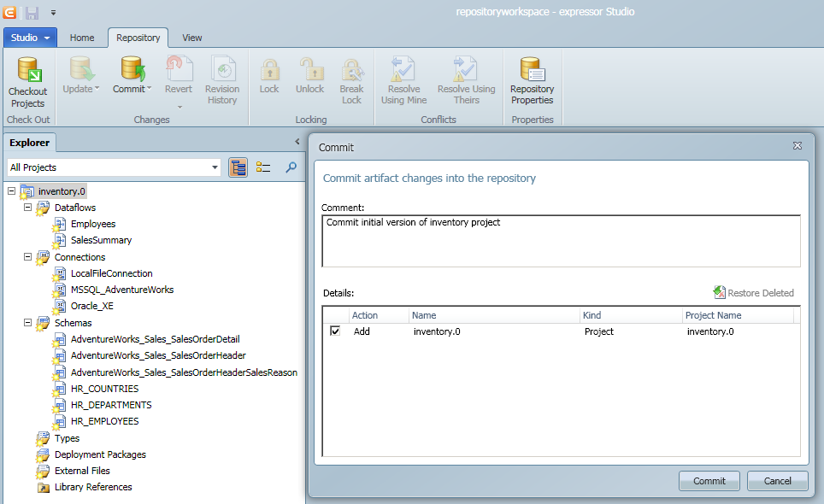Click the Cancel button in dialog

tap(777, 481)
